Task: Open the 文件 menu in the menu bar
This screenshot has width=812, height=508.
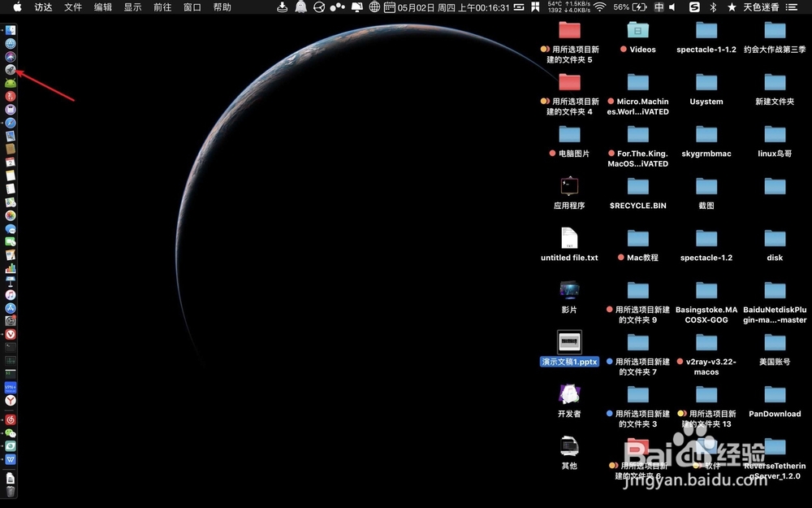Action: click(x=72, y=7)
